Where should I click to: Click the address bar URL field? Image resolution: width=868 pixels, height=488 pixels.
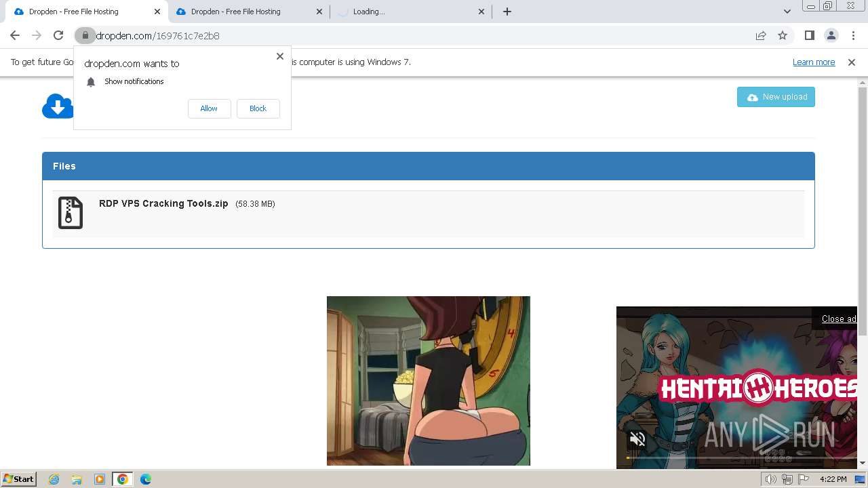click(x=420, y=35)
